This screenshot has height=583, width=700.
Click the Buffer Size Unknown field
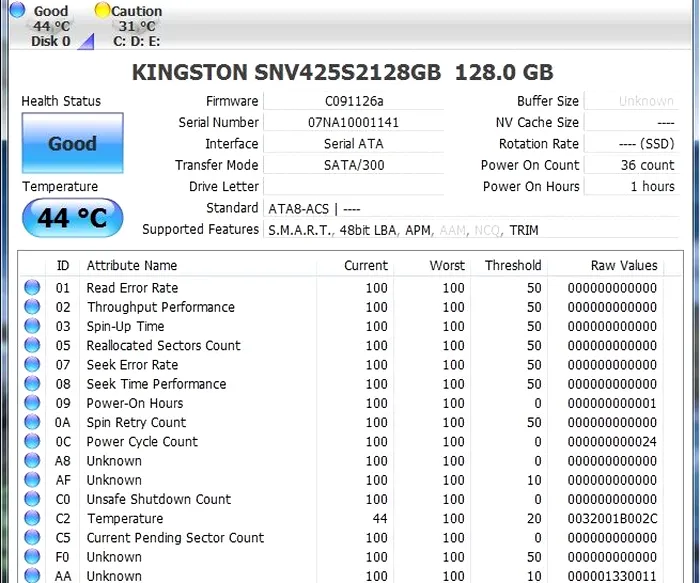(632, 101)
